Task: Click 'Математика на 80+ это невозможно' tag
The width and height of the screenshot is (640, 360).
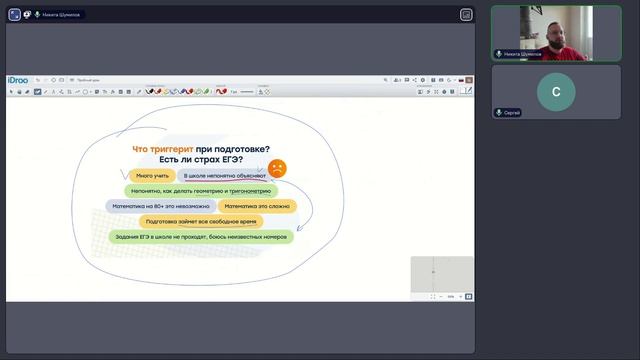Action: click(x=161, y=206)
